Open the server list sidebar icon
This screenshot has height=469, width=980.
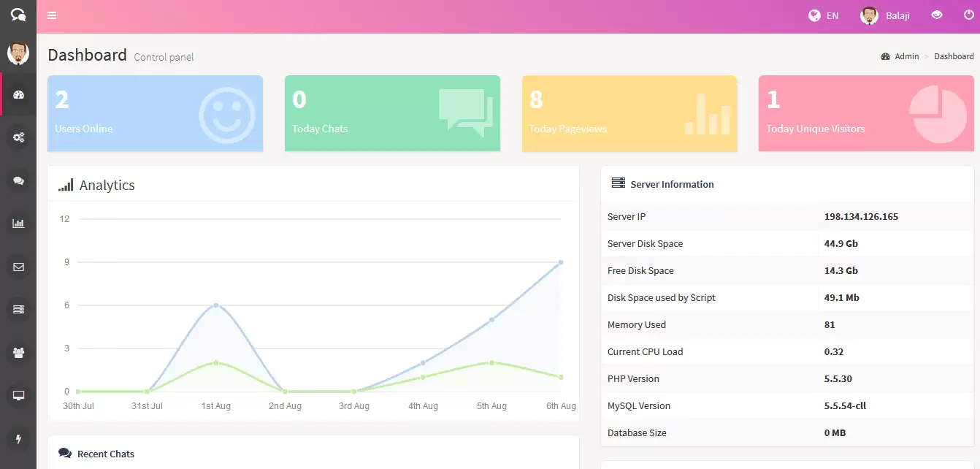[19, 310]
